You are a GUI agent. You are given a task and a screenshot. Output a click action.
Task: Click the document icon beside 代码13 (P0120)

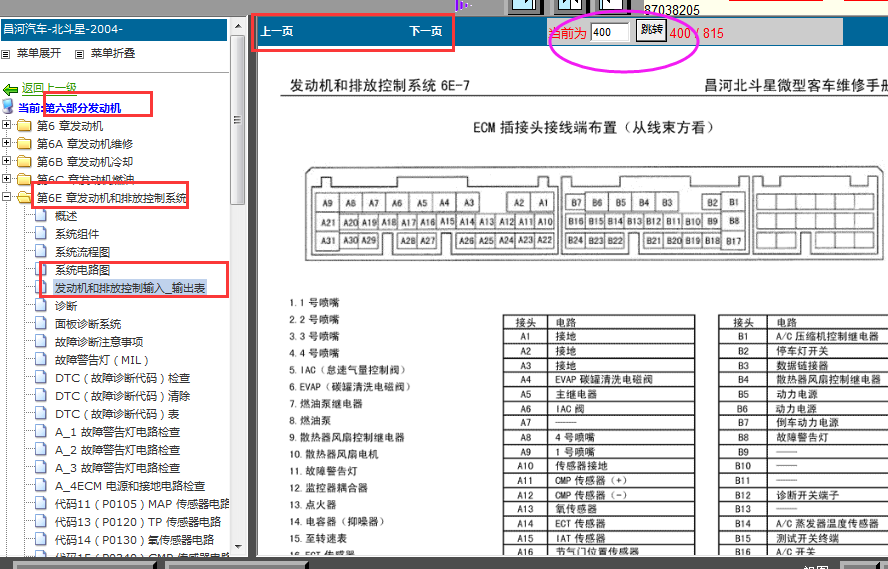pos(41,521)
